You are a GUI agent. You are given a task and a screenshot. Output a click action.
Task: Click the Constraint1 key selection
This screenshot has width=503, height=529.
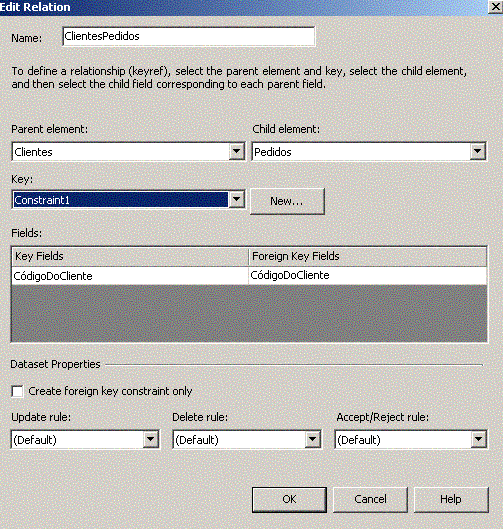coord(121,200)
